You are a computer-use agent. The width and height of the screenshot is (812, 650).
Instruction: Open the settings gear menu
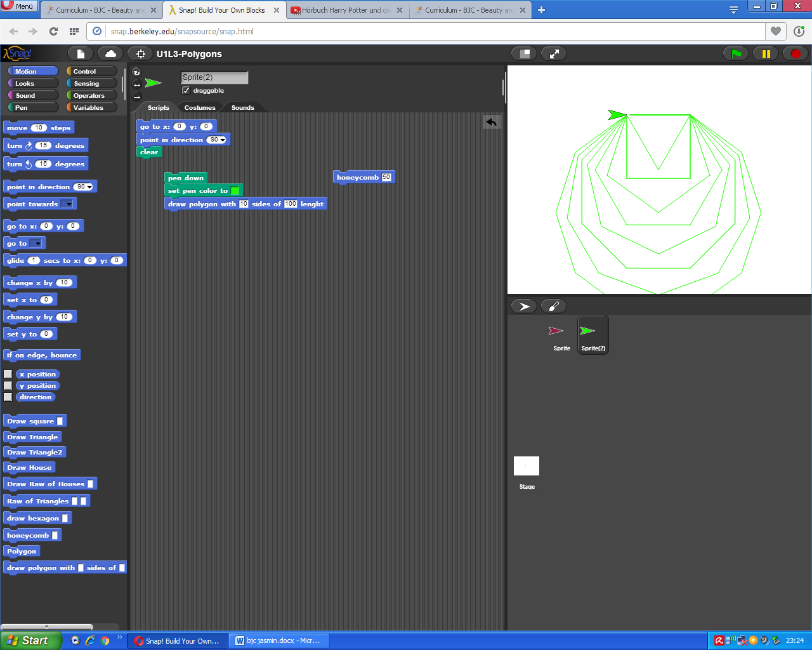(140, 54)
